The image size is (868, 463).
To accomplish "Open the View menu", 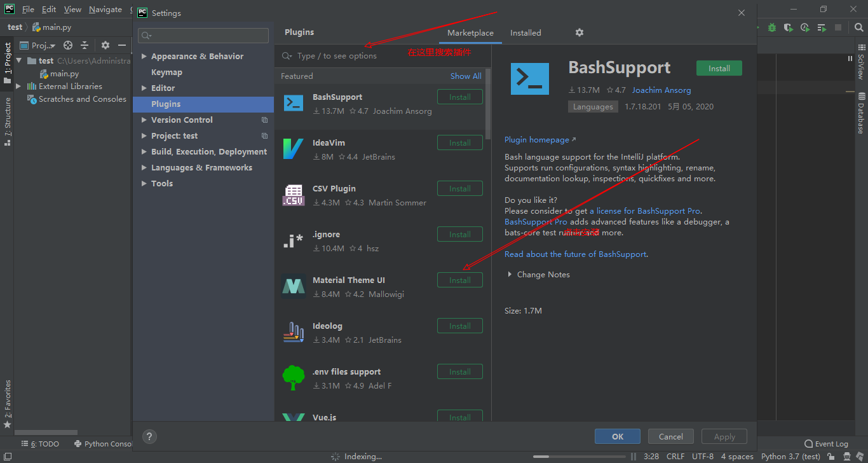I will tap(73, 10).
